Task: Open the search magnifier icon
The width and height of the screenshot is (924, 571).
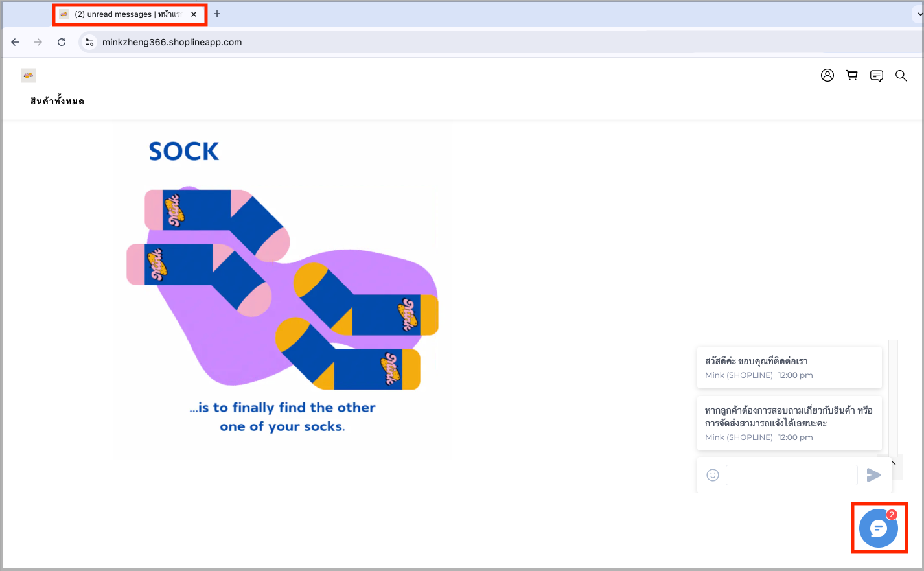Action: coord(901,76)
